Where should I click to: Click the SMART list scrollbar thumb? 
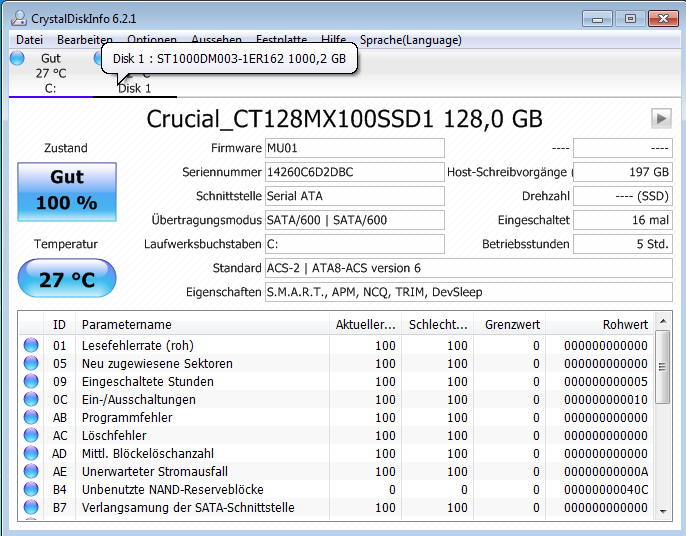click(x=663, y=367)
